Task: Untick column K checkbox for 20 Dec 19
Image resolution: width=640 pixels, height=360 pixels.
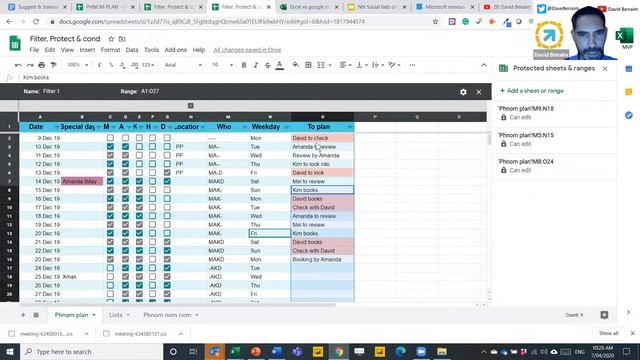Action: click(x=139, y=233)
